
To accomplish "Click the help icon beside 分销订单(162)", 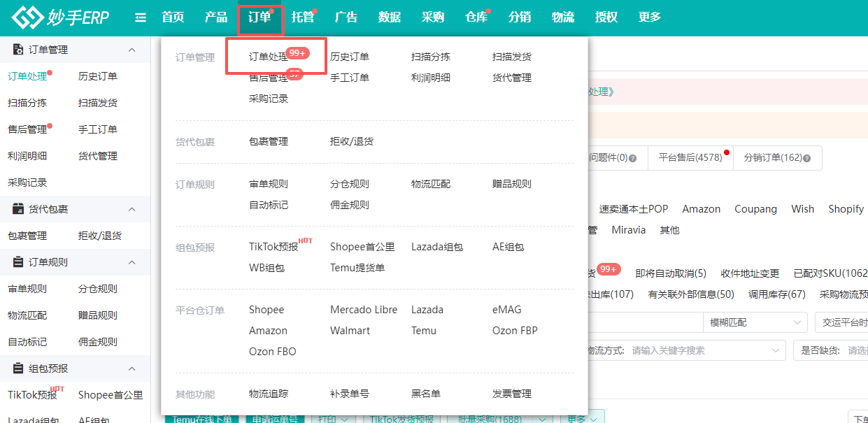I will coord(806,158).
